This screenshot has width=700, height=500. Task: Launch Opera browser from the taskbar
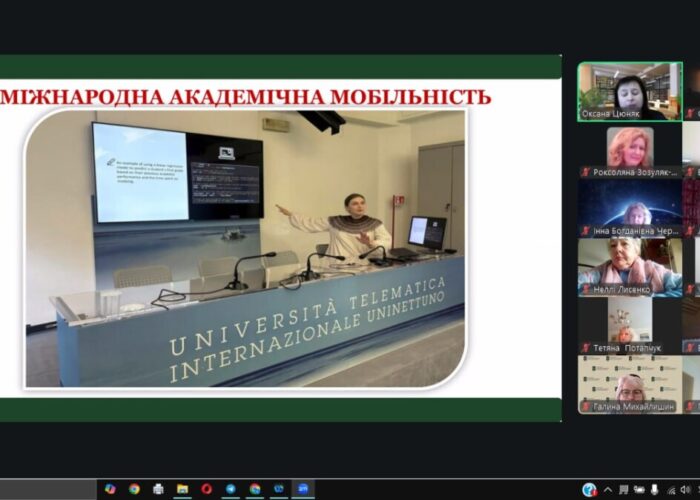(206, 489)
